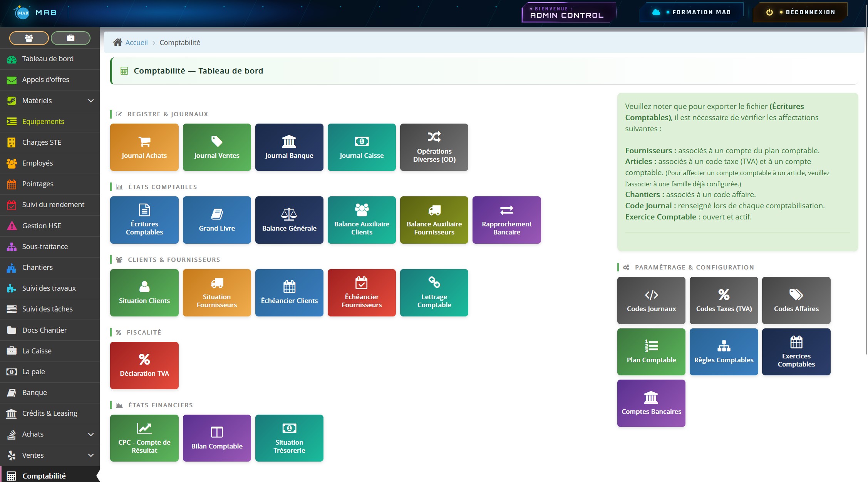Screen dimensions: 868x482
Task: Open Docs Chantier in sidebar
Action: [50, 330]
